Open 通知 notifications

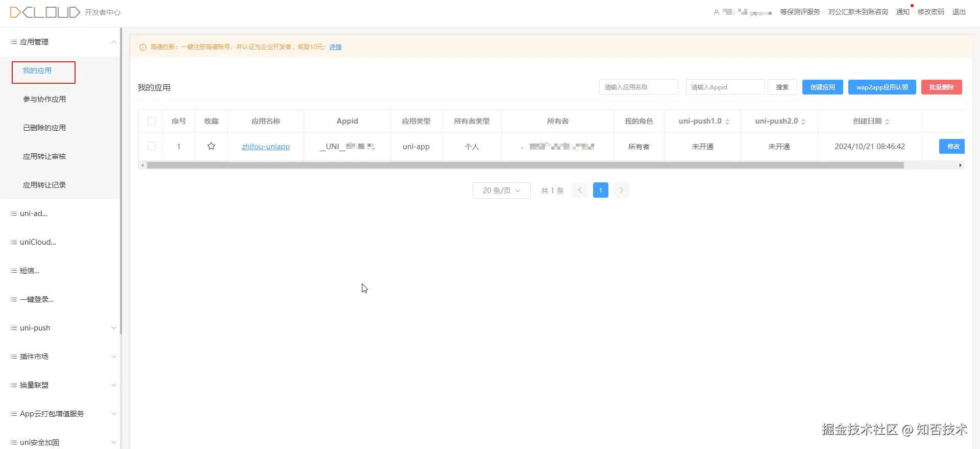(x=903, y=12)
